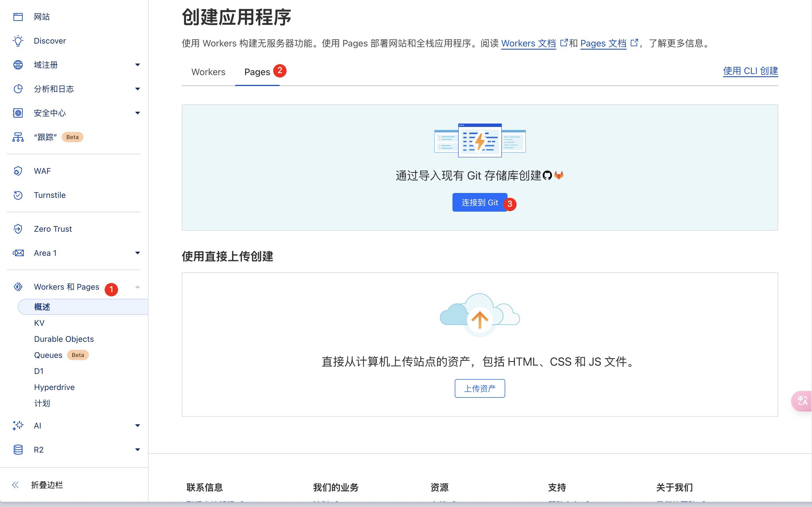The height and width of the screenshot is (507, 812).
Task: Open Durable Objects in sidebar
Action: (x=64, y=339)
